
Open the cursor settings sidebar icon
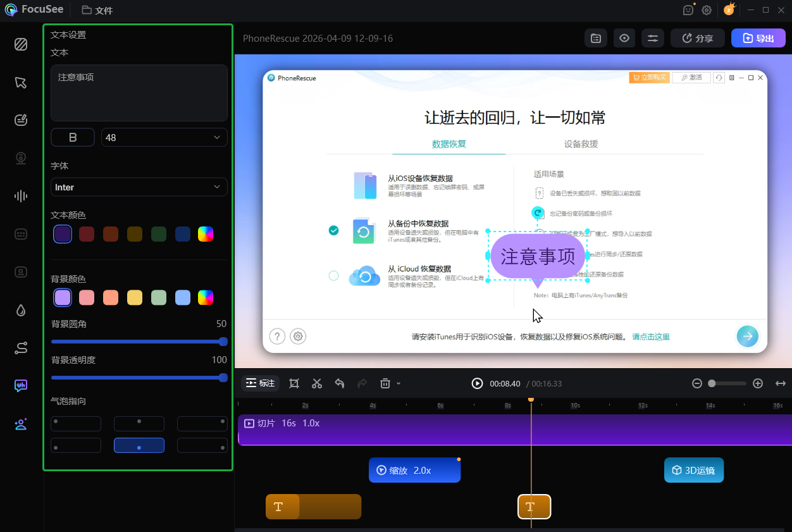(x=21, y=83)
